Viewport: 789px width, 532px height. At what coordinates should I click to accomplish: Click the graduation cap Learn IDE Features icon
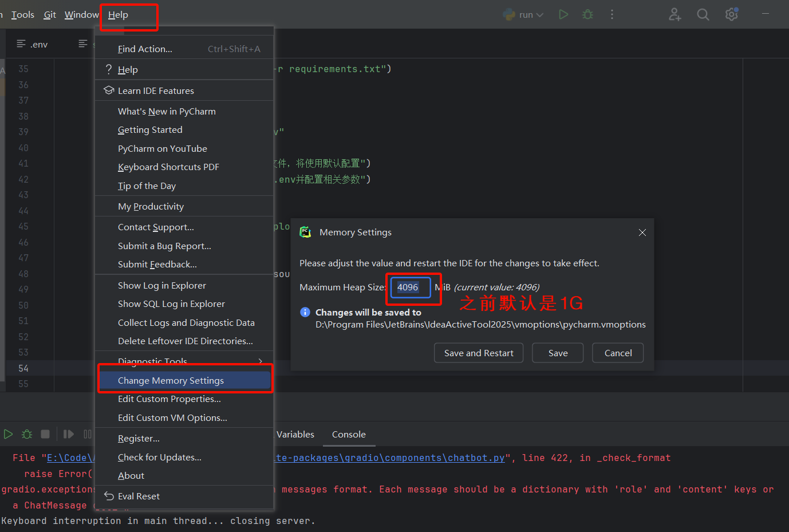(x=109, y=90)
